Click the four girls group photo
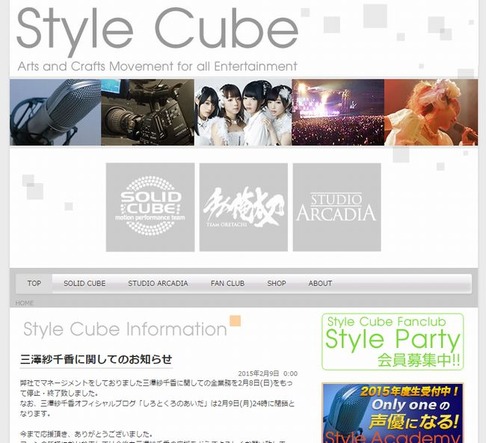 click(x=243, y=112)
